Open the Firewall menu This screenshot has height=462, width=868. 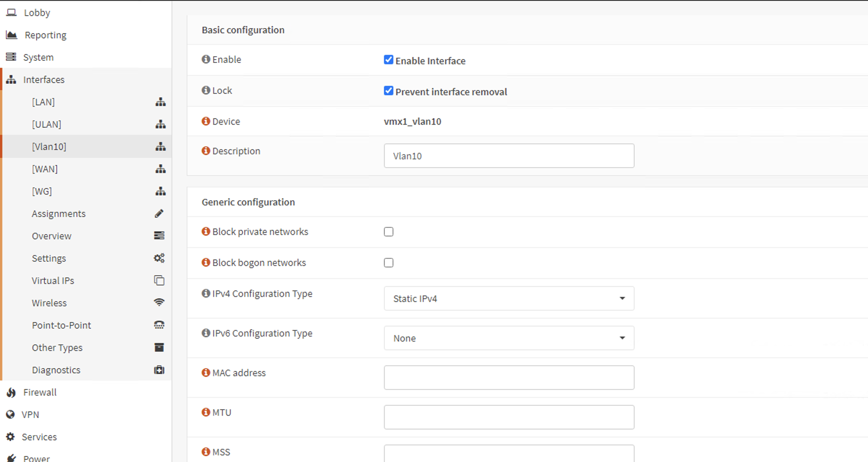40,392
